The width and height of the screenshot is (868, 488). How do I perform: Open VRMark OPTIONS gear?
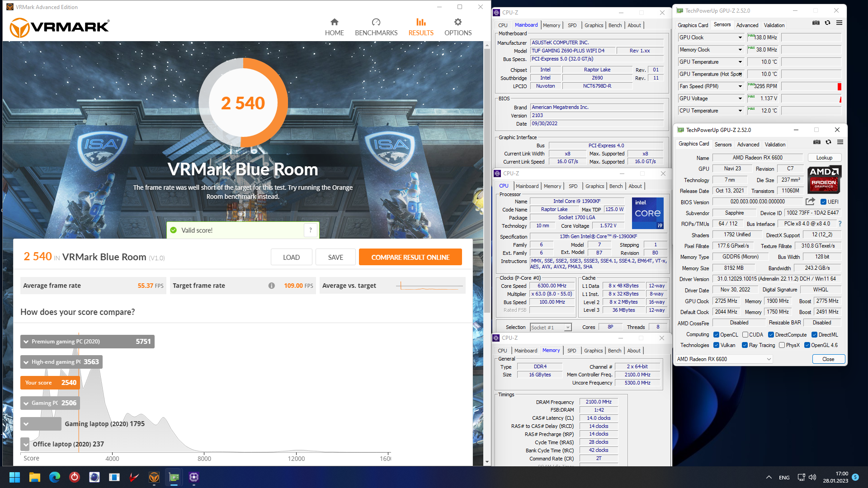(x=458, y=27)
